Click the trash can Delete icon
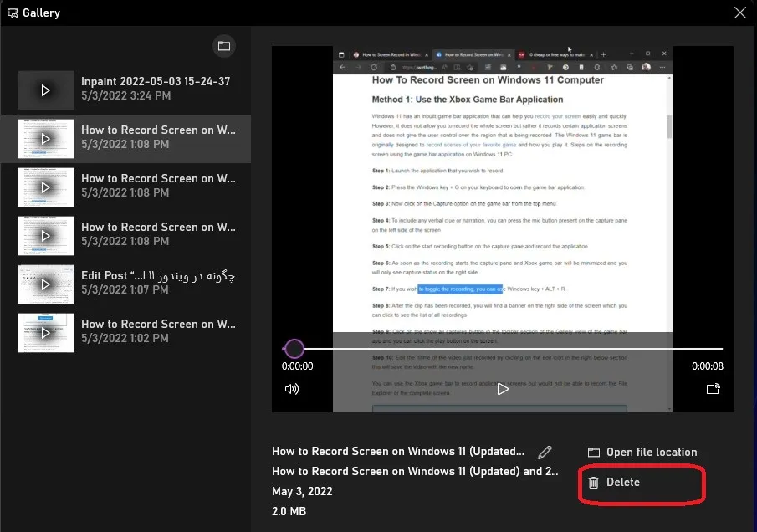757x532 pixels. tap(593, 483)
